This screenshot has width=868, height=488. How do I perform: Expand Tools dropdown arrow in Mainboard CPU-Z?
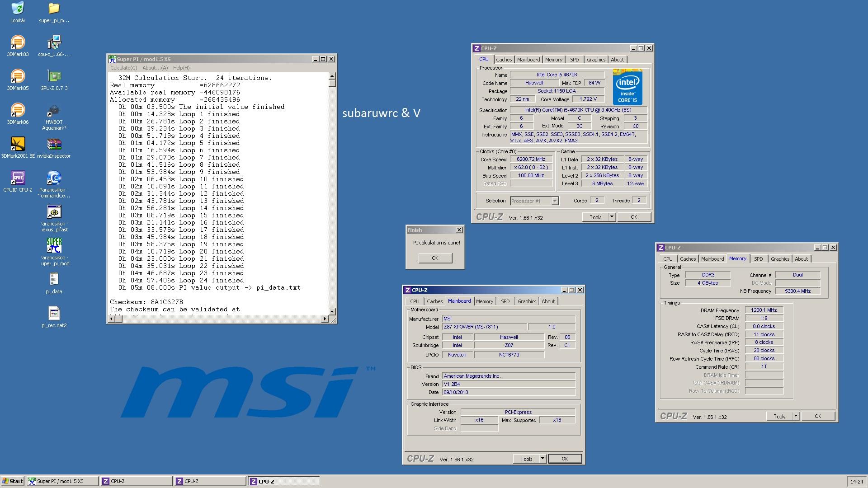tap(542, 459)
